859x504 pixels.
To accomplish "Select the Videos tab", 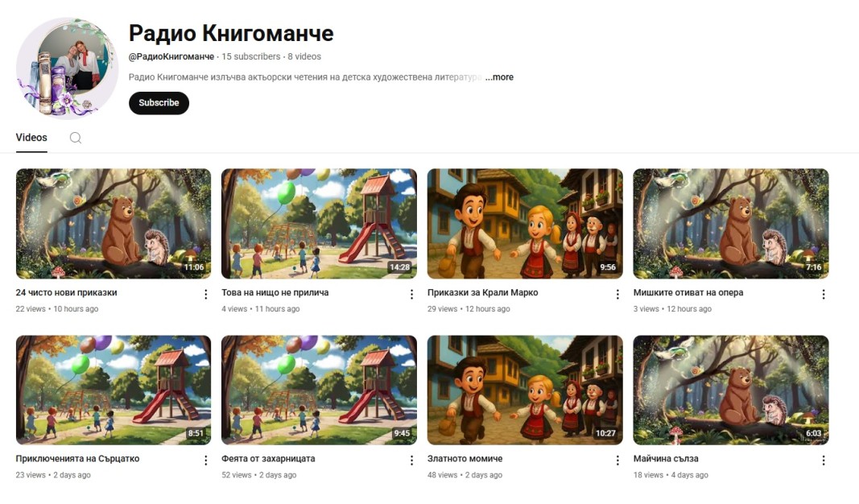I will (31, 138).
